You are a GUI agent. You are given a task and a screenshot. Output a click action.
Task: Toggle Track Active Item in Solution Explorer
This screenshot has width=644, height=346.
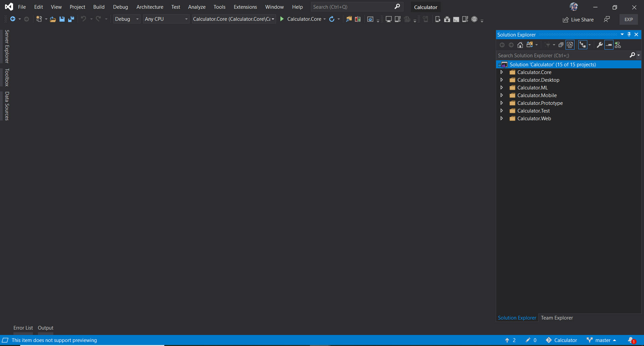pos(583,45)
